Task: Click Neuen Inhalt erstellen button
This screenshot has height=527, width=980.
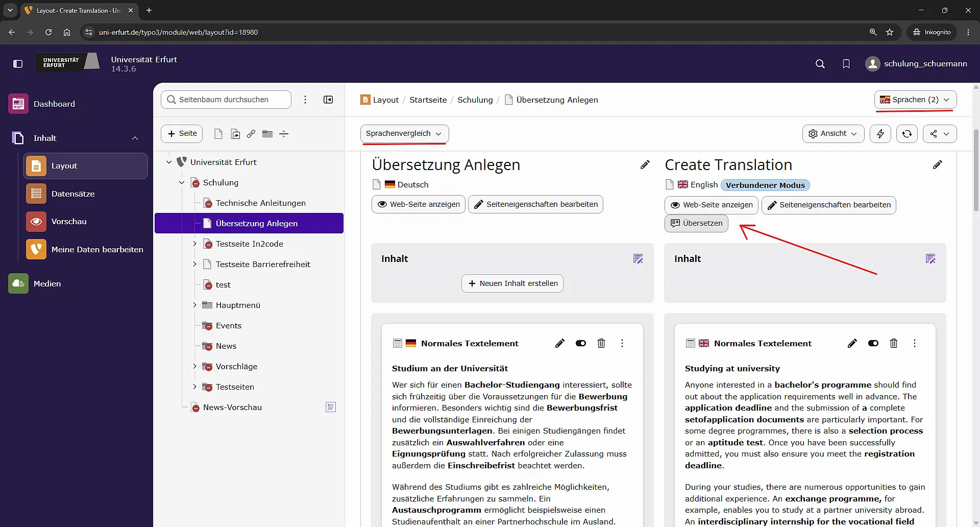Action: [512, 283]
